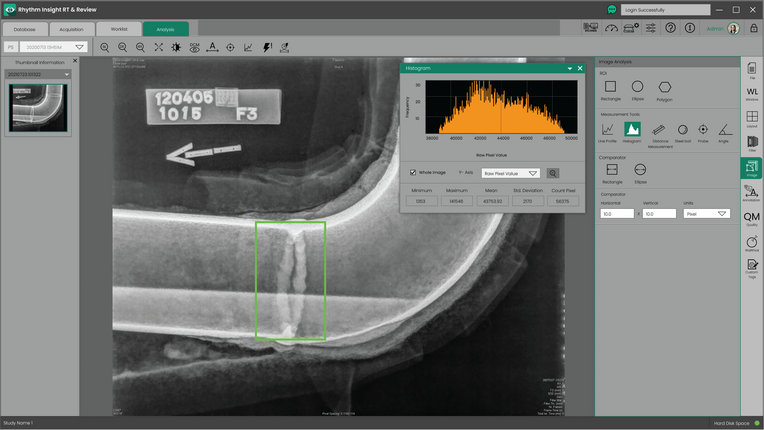This screenshot has width=764, height=430.
Task: Click the PS button
Action: pyautogui.click(x=11, y=47)
